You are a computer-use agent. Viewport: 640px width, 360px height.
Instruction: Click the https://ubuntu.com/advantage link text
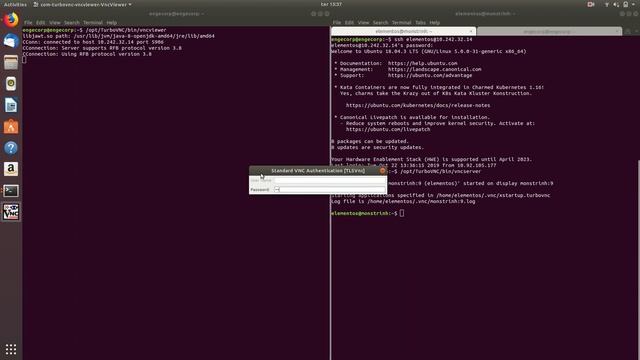tap(430, 76)
